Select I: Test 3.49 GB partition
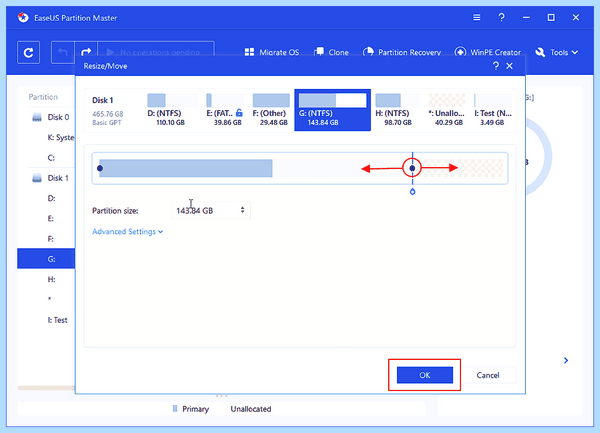600x433 pixels. tap(493, 110)
